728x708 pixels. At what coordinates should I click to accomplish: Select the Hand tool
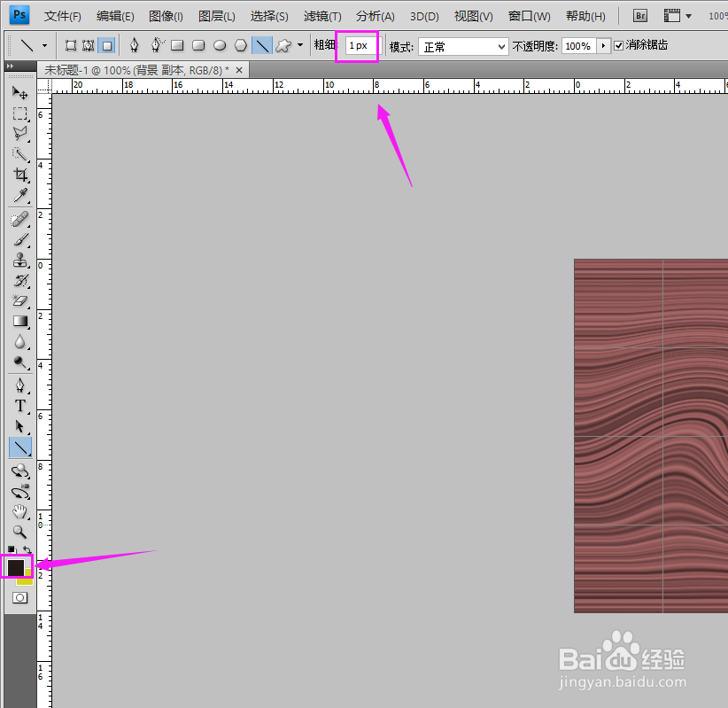19,512
